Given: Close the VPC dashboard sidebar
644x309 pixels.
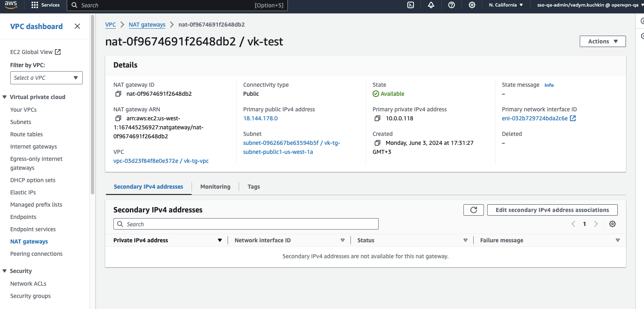Looking at the screenshot, I should (x=77, y=26).
